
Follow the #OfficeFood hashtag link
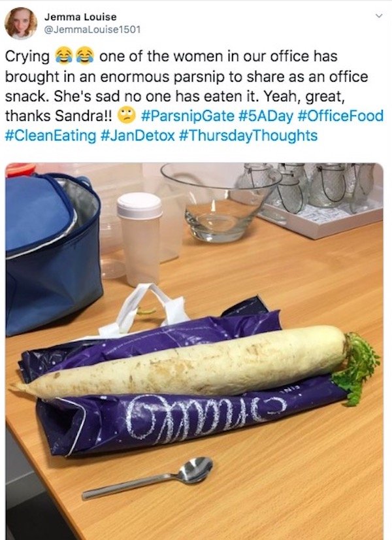(340, 116)
